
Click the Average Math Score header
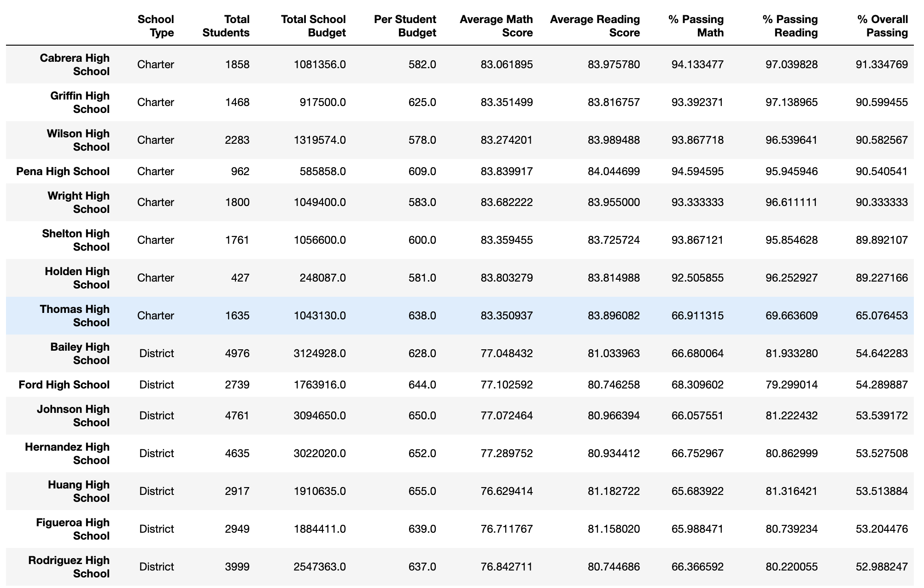click(x=496, y=26)
